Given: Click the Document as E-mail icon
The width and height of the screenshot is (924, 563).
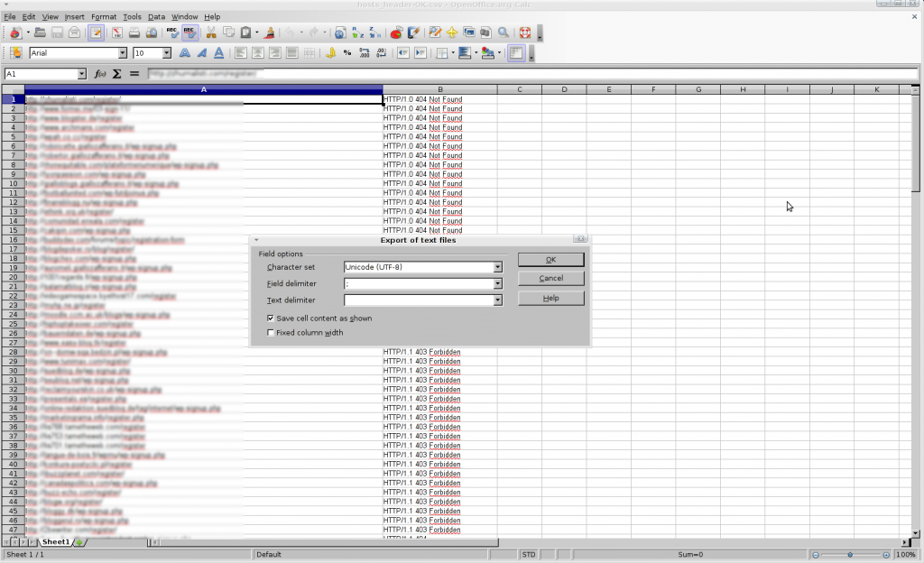Looking at the screenshot, I should [x=74, y=33].
